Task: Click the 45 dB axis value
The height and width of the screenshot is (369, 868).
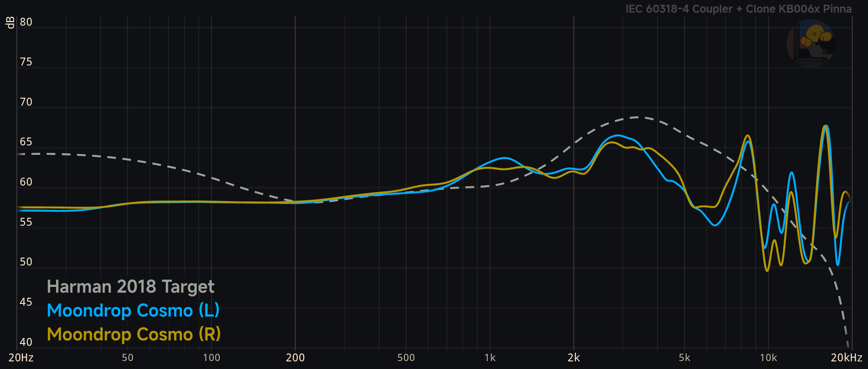Action: pos(26,302)
